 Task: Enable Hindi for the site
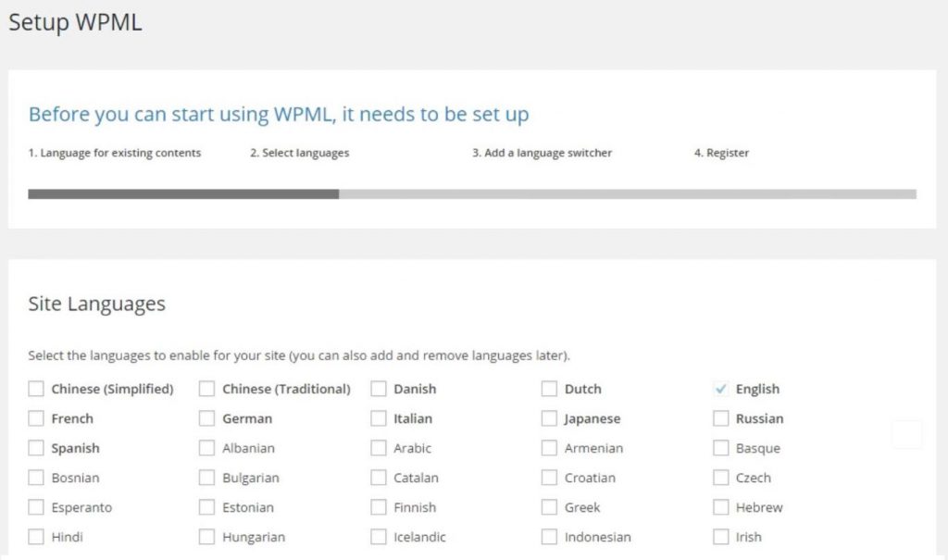click(x=36, y=537)
